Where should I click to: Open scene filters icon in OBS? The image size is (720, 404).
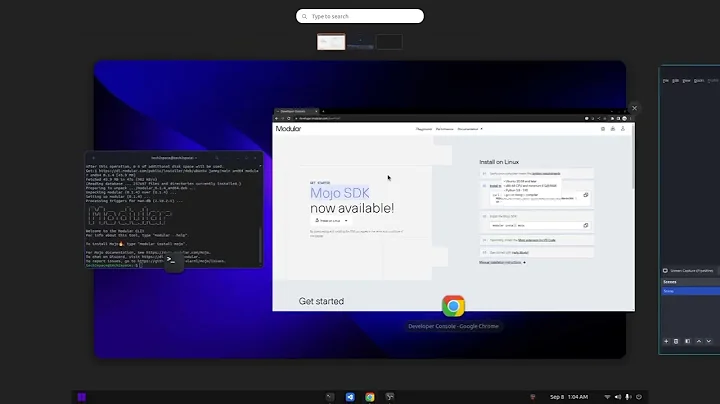pos(687,341)
